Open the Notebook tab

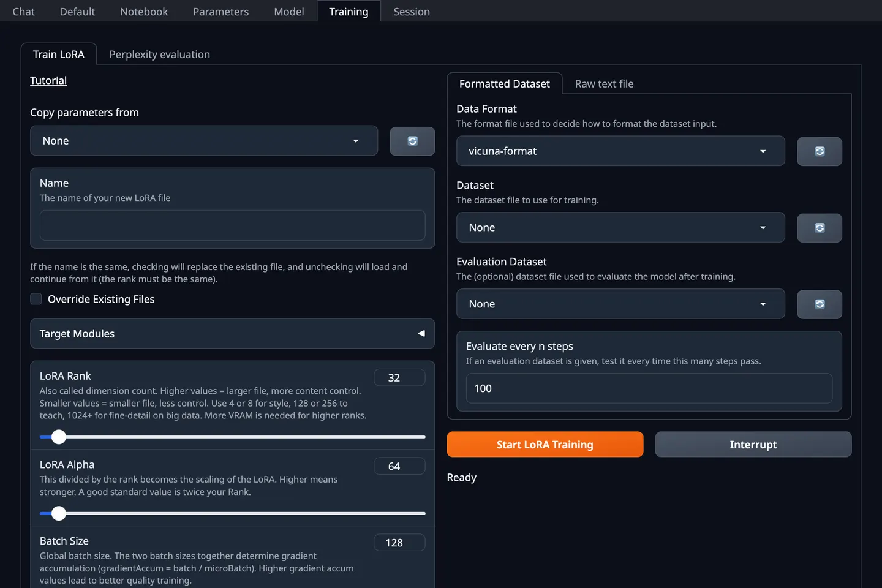(144, 12)
